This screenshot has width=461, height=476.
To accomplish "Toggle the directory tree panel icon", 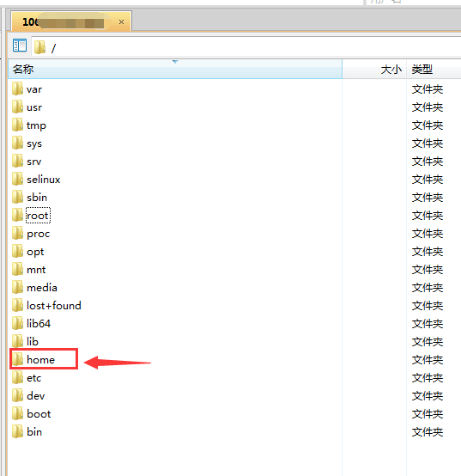I will click(x=20, y=46).
